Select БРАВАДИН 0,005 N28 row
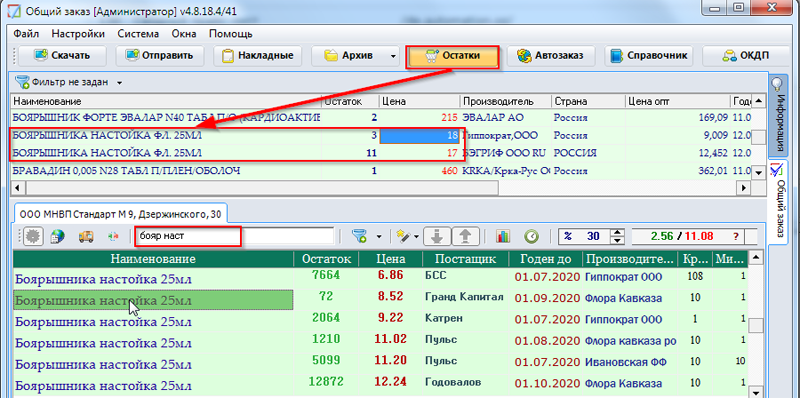 point(382,171)
